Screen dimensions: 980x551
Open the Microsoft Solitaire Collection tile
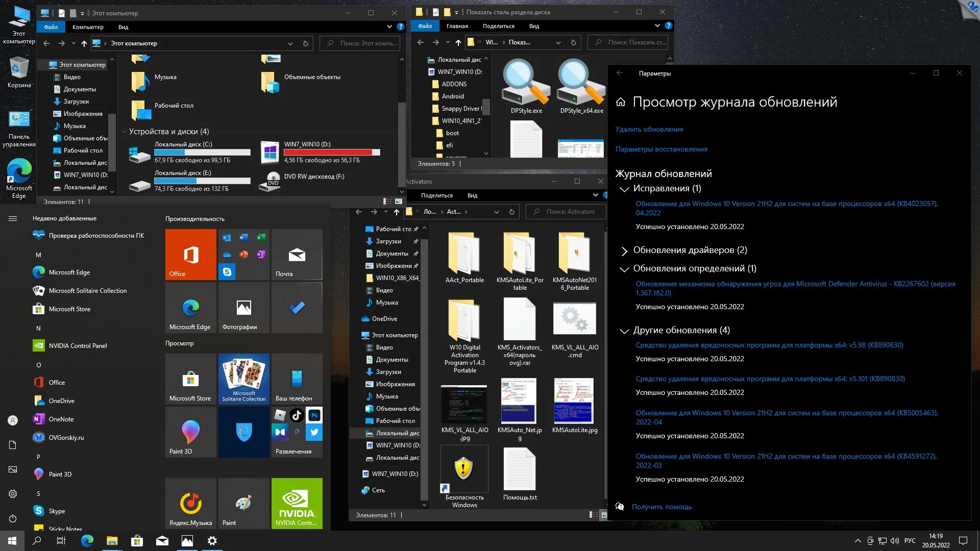coord(243,379)
